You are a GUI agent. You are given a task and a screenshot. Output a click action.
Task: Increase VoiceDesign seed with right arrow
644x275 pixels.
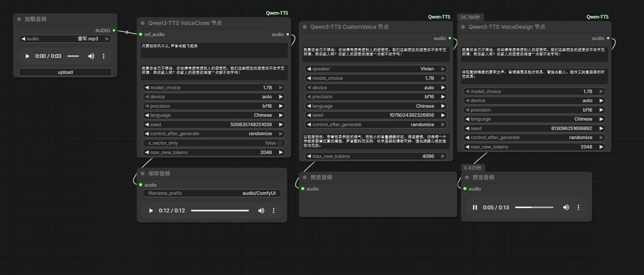pos(601,128)
